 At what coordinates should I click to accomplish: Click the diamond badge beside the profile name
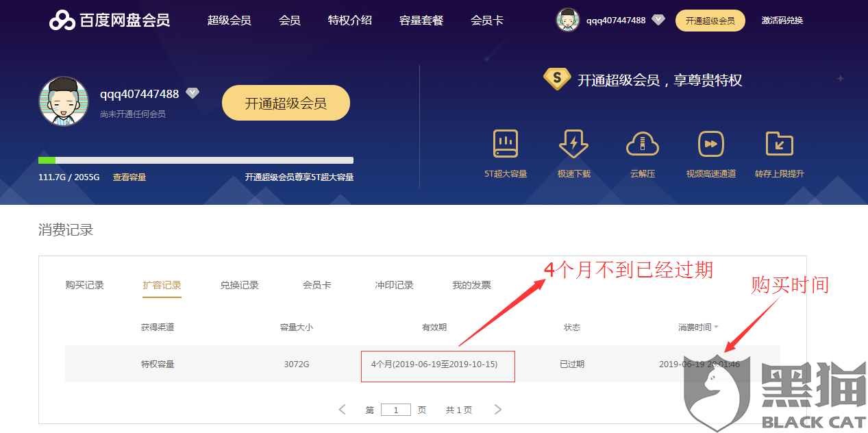pos(193,93)
